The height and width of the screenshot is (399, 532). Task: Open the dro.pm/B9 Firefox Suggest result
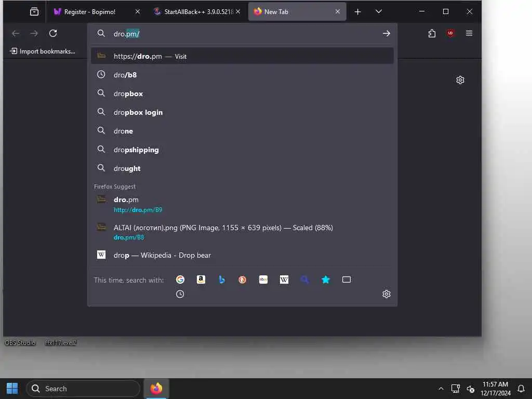[x=242, y=204]
